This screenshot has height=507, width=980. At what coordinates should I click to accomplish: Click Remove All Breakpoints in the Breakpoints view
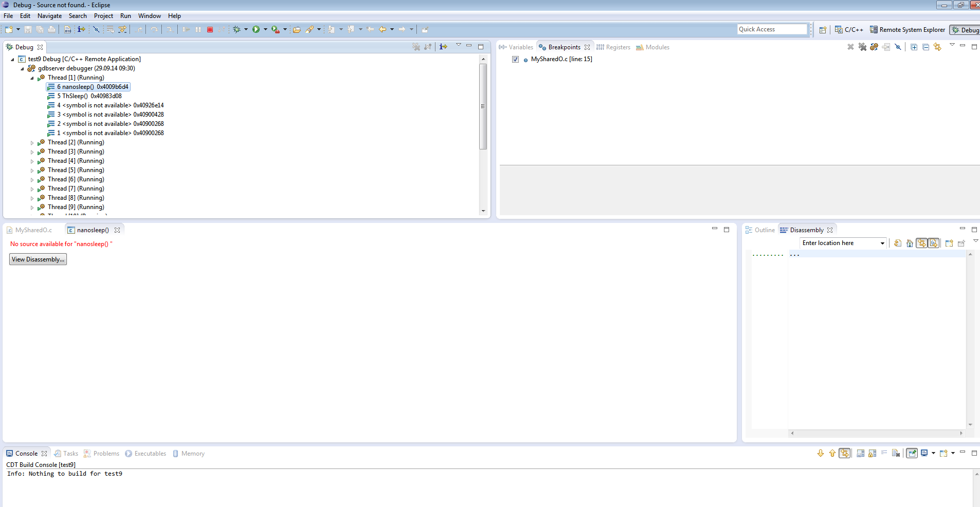coord(862,47)
